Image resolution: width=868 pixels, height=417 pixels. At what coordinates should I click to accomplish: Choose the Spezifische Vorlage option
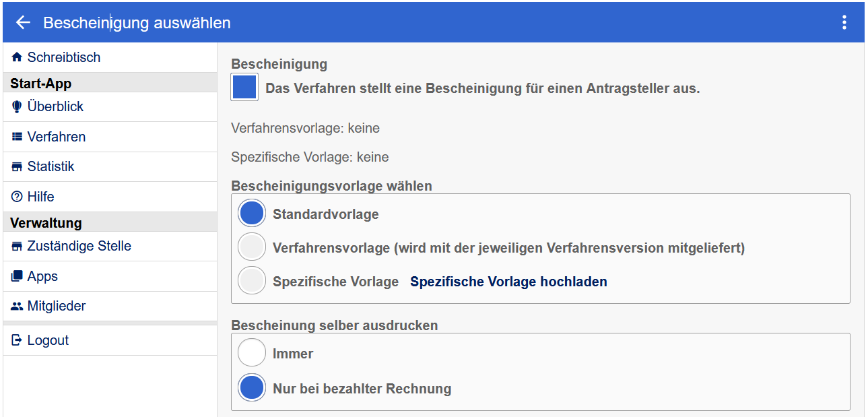click(251, 281)
